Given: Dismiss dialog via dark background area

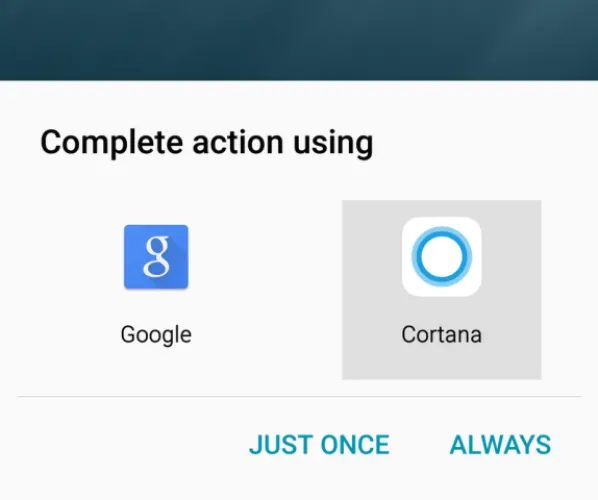Looking at the screenshot, I should pyautogui.click(x=299, y=40).
